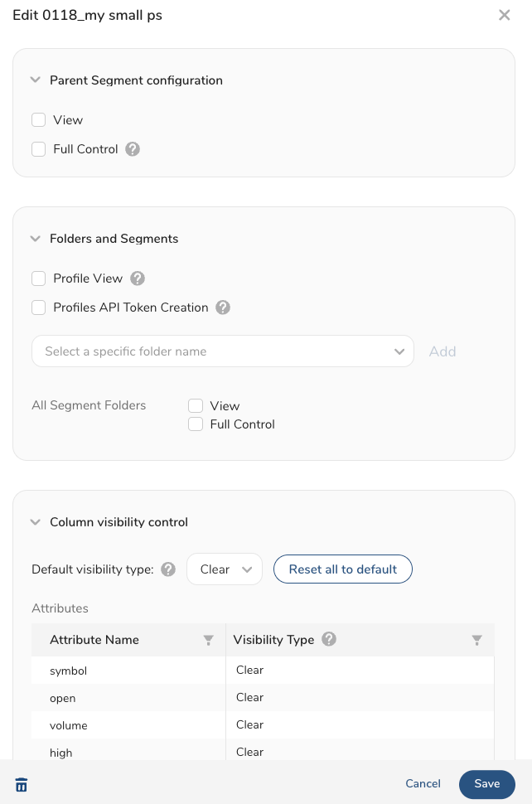This screenshot has width=532, height=804.
Task: Click help icon for Default visibility type
Action: (x=168, y=569)
